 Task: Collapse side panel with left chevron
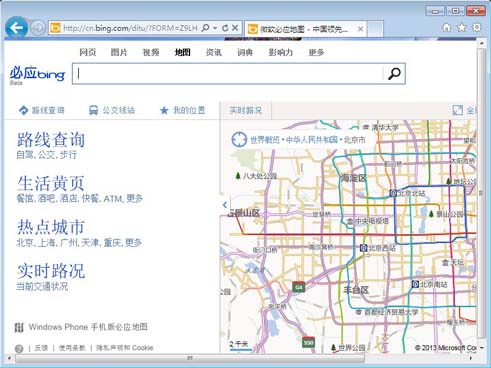(x=225, y=205)
